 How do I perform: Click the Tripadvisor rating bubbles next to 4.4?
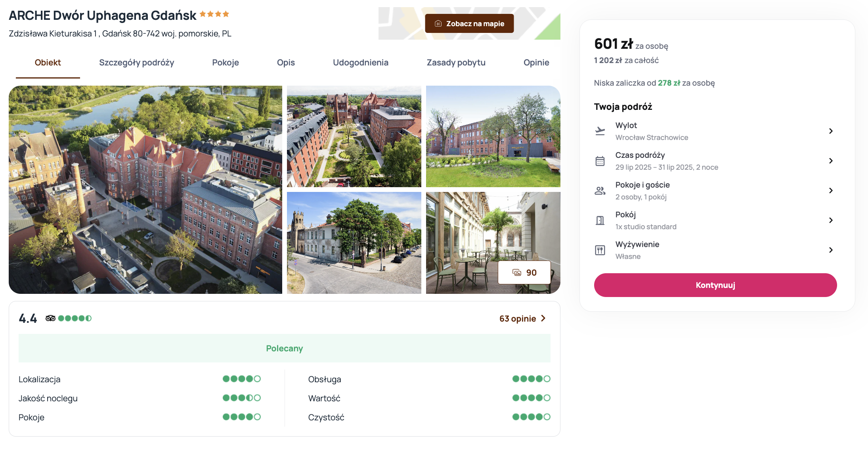(x=75, y=318)
